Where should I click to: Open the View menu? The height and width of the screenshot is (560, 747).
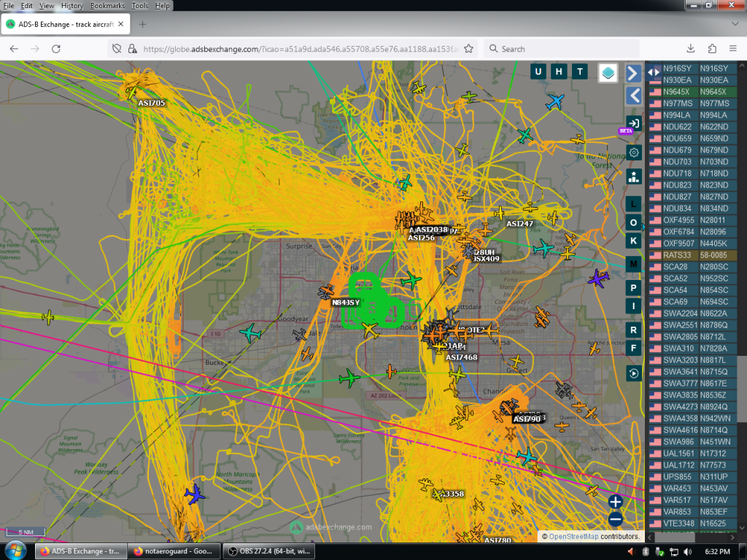coord(46,6)
